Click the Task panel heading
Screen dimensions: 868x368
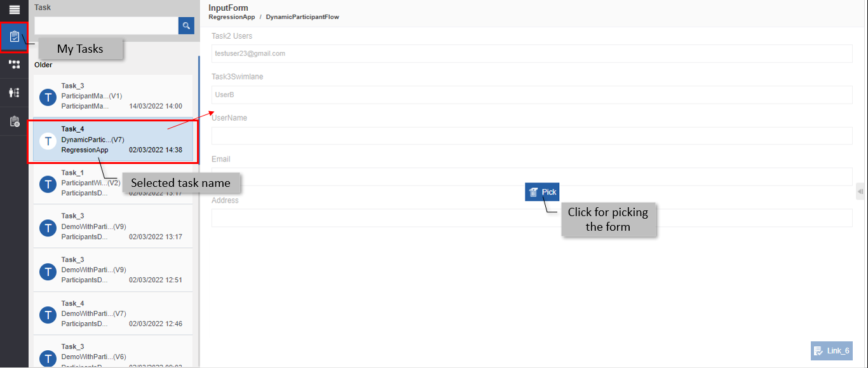tap(43, 8)
